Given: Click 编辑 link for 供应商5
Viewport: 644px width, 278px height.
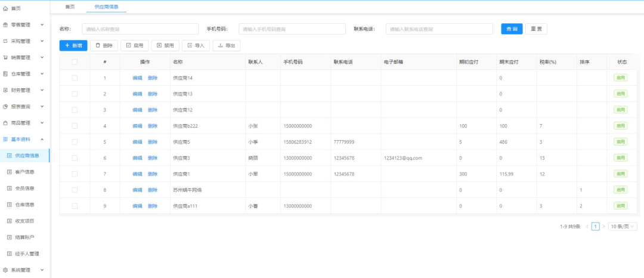Looking at the screenshot, I should pos(137,142).
